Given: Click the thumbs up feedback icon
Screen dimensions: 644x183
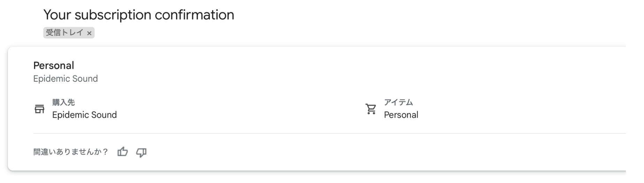Looking at the screenshot, I should point(123,152).
